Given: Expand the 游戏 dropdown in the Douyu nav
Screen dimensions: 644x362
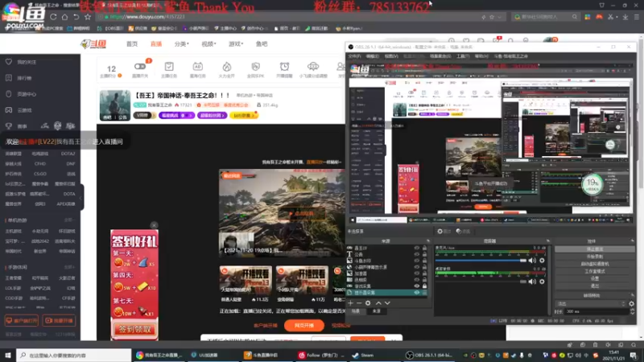Looking at the screenshot, I should 236,44.
